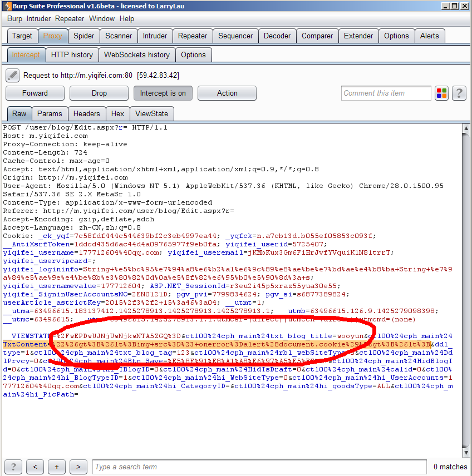Select the Intercept sub-tab
Image resolution: width=472 pixels, height=476 pixels.
pyautogui.click(x=26, y=55)
